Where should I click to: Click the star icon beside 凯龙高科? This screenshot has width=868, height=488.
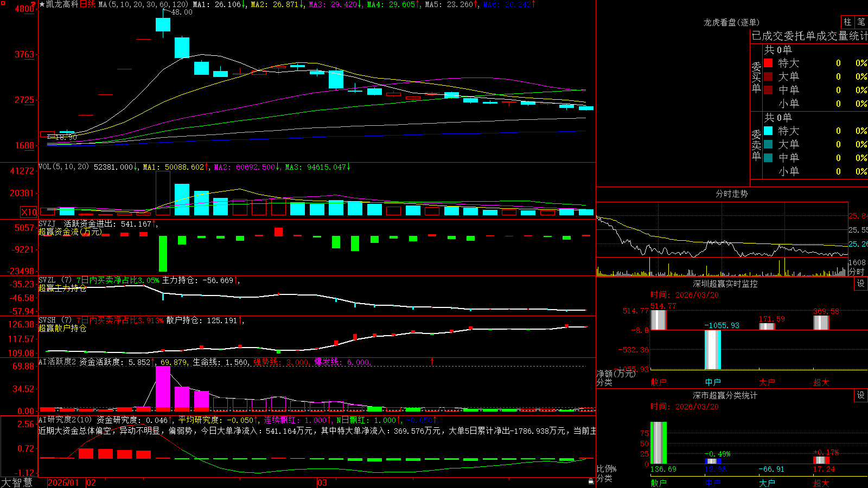tap(42, 4)
